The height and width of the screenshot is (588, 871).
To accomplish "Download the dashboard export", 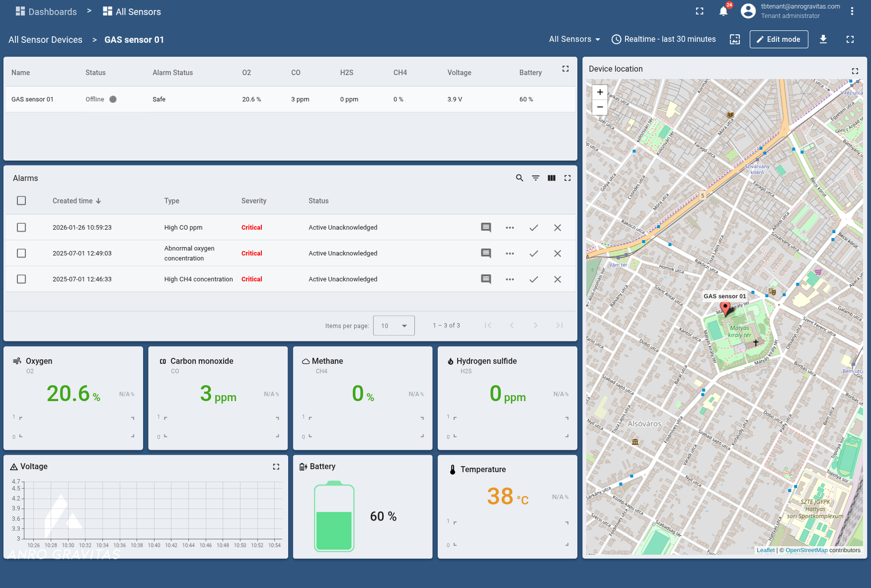I will 823,39.
